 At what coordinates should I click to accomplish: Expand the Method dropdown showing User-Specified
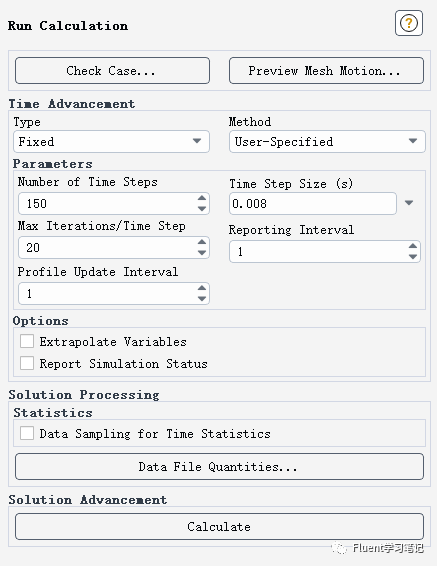327,142
